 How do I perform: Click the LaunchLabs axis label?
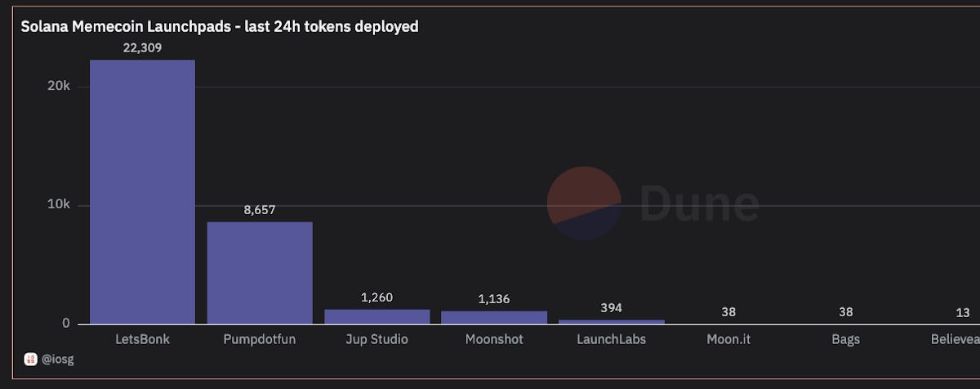coord(611,339)
